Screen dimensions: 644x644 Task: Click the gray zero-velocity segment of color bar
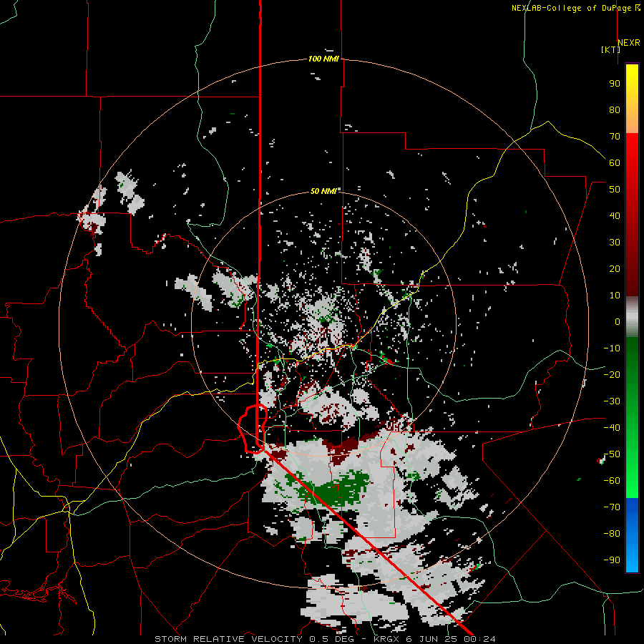632,317
